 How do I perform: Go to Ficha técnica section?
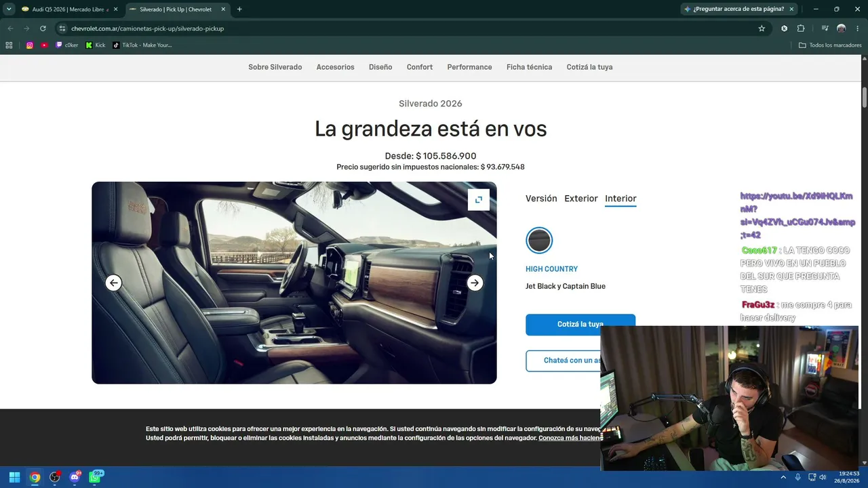[529, 67]
